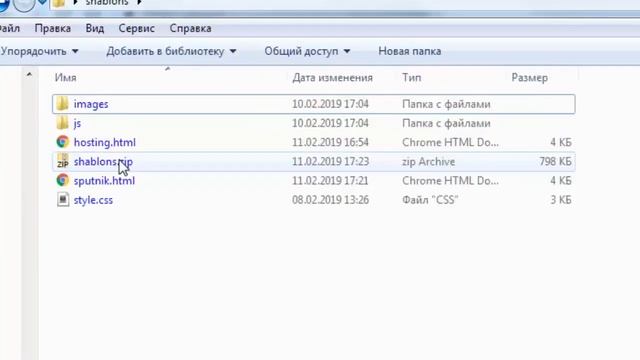Click the style.css file icon
Image resolution: width=640 pixels, height=360 pixels.
coord(62,200)
